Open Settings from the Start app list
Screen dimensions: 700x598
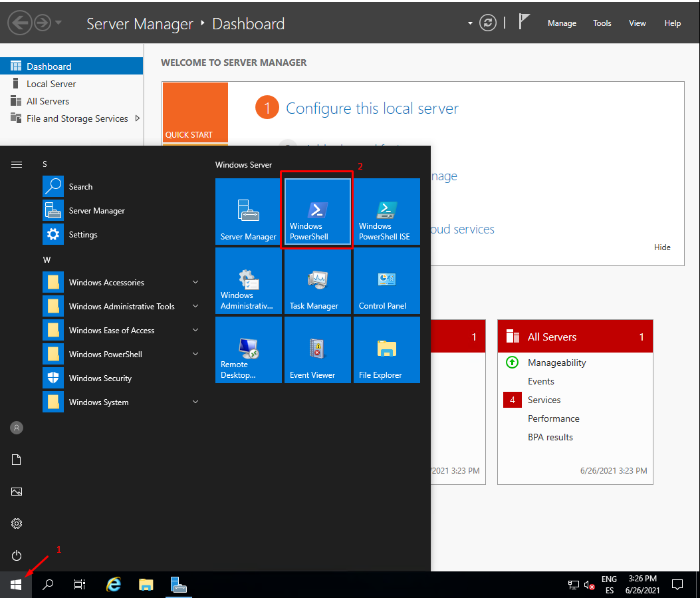pyautogui.click(x=120, y=234)
